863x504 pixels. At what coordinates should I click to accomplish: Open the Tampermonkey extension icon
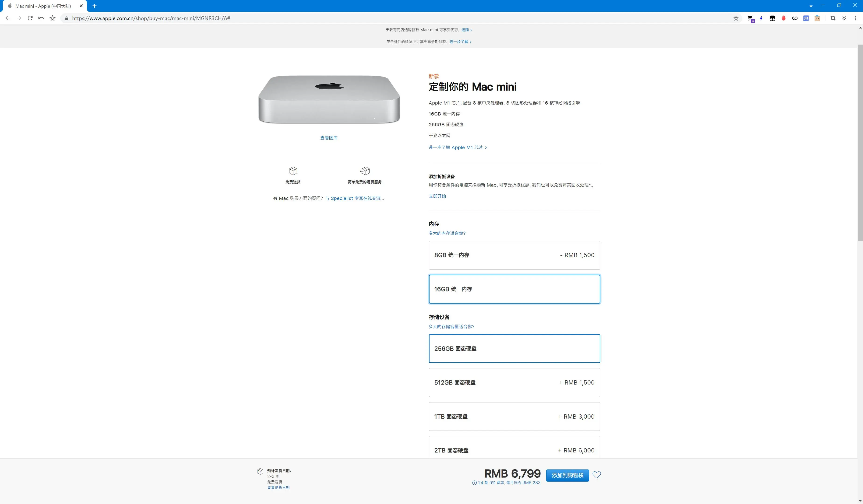(x=772, y=18)
